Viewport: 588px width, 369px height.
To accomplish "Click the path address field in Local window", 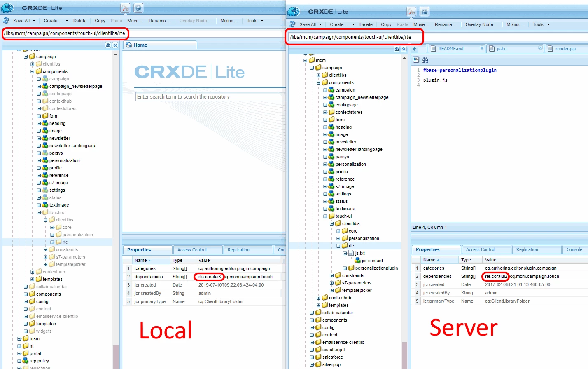I will 145,33.
